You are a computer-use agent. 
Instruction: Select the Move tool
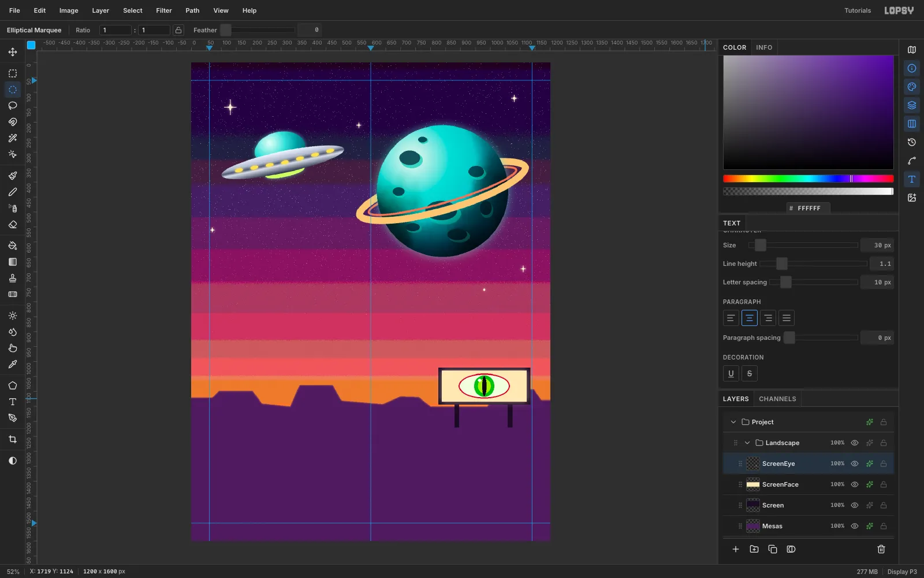13,52
